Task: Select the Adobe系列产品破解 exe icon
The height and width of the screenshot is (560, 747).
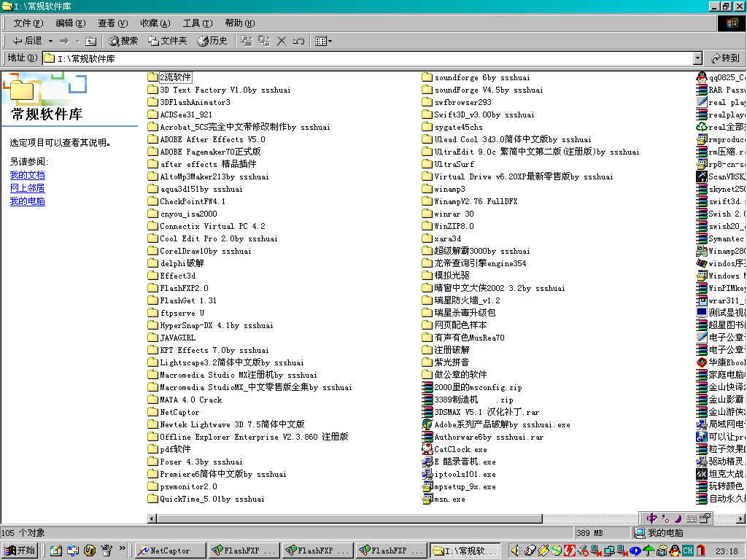Action: coord(427,424)
